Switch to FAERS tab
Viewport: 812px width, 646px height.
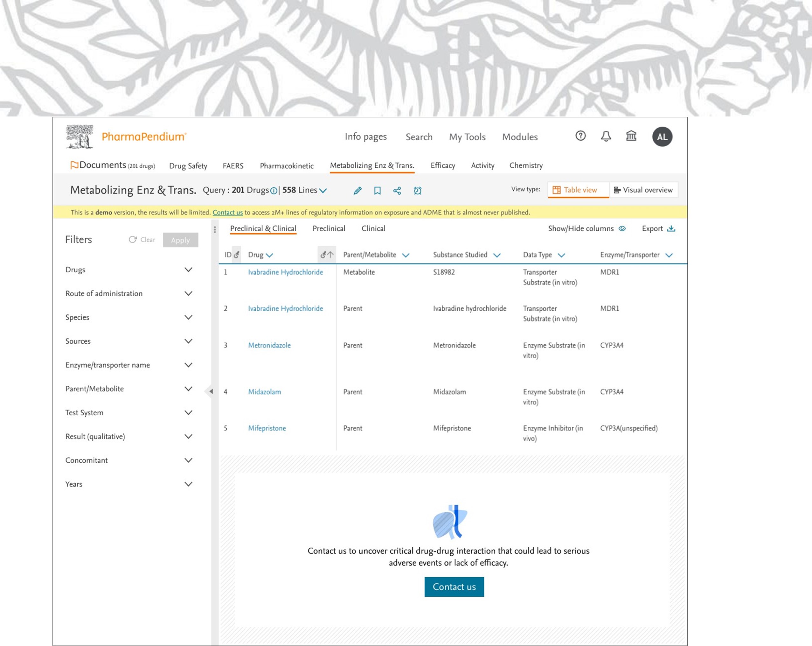click(x=233, y=166)
